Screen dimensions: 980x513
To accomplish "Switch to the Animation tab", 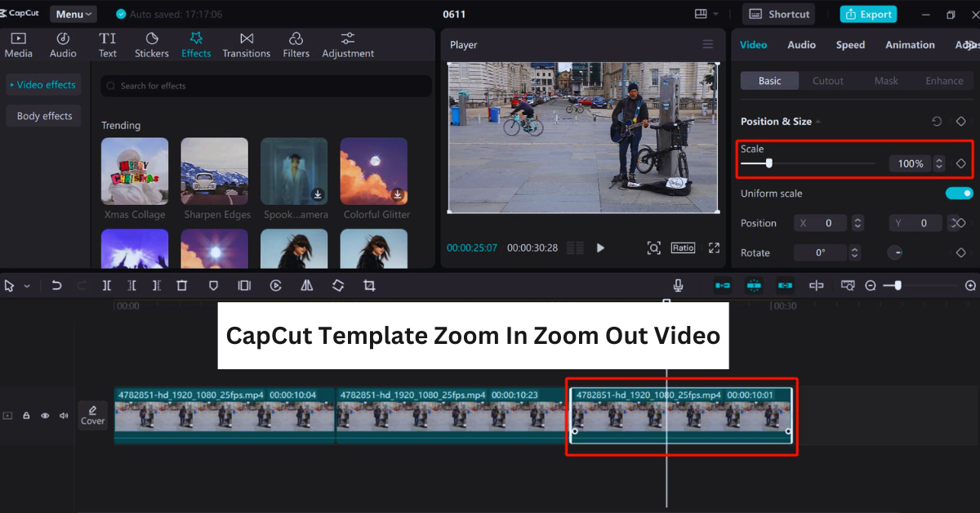I will pos(910,45).
